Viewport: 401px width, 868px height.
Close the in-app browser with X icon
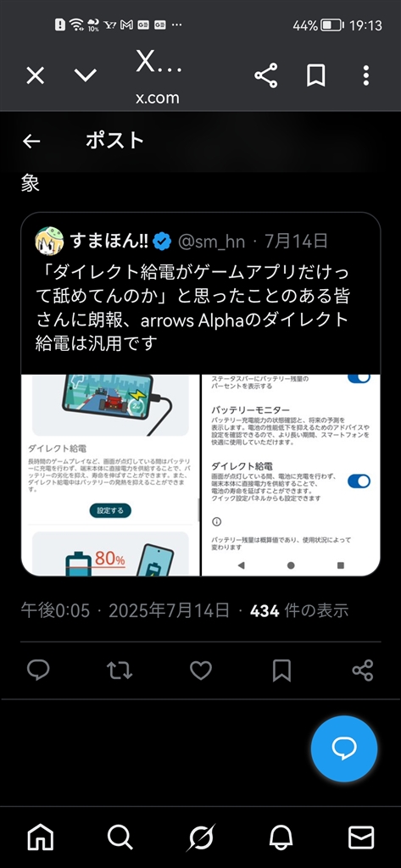(36, 75)
